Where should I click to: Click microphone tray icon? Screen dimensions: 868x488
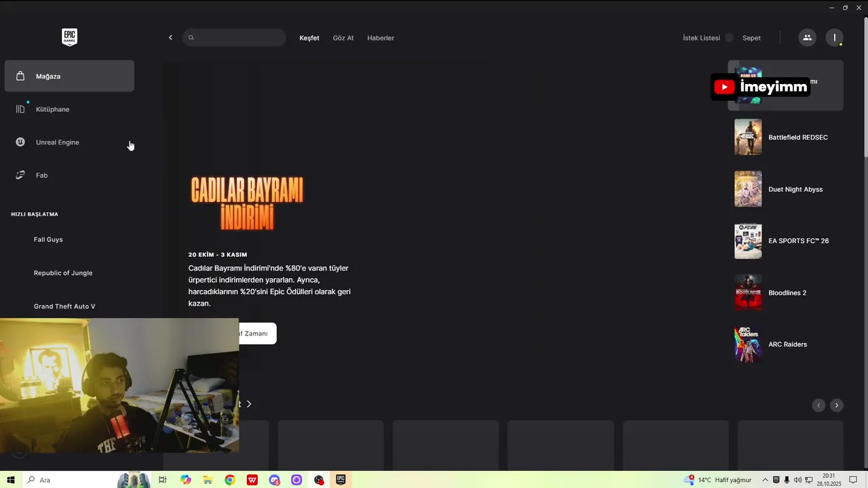(x=787, y=480)
